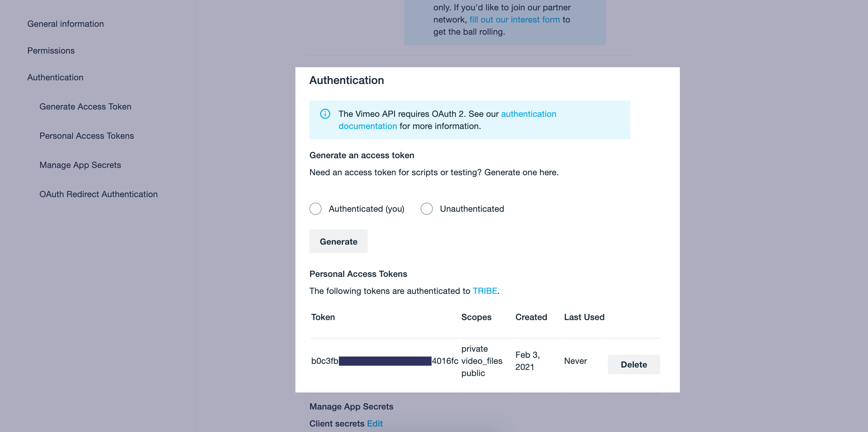
Task: Click the redacted token value b0c3fb…4016fc
Action: click(x=384, y=361)
